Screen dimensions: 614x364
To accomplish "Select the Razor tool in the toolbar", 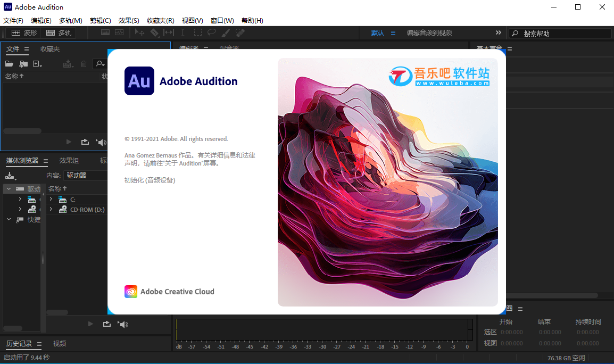I will point(154,32).
